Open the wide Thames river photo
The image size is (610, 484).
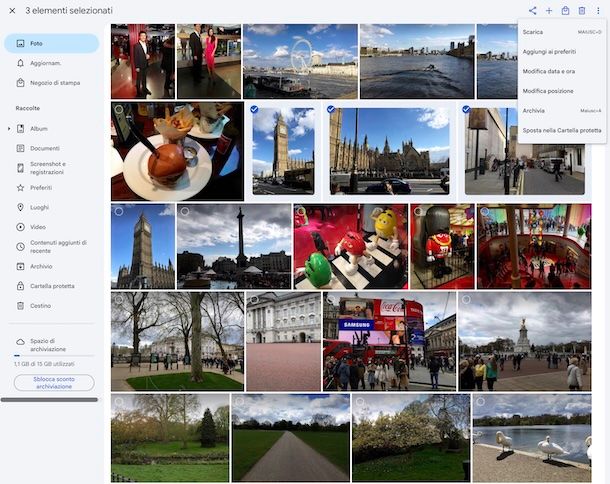coord(417,61)
